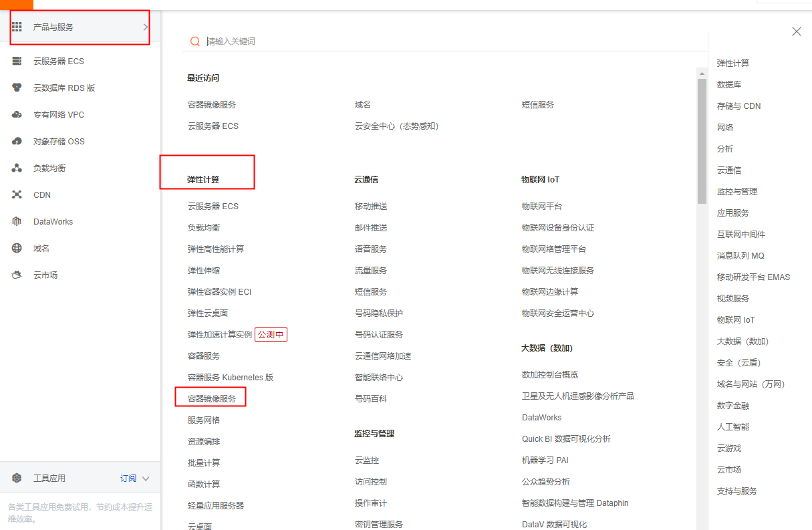Jump to 数据库 in the right category list

click(x=729, y=85)
